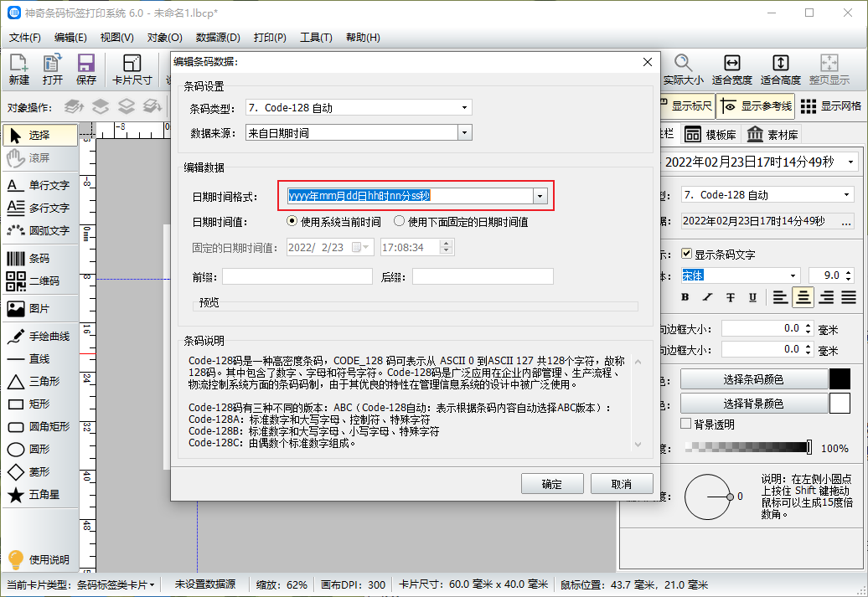This screenshot has width=868, height=597.
Task: Click the 取消 button
Action: coord(621,484)
